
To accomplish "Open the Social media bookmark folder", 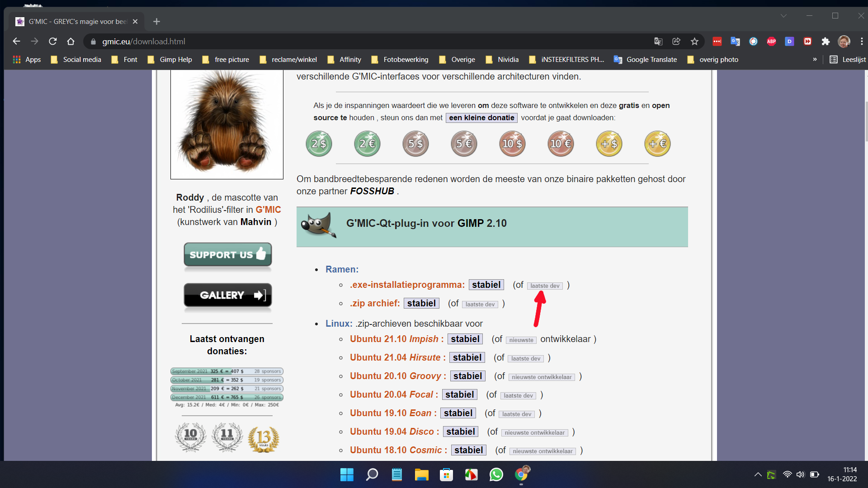I will tap(76, 59).
